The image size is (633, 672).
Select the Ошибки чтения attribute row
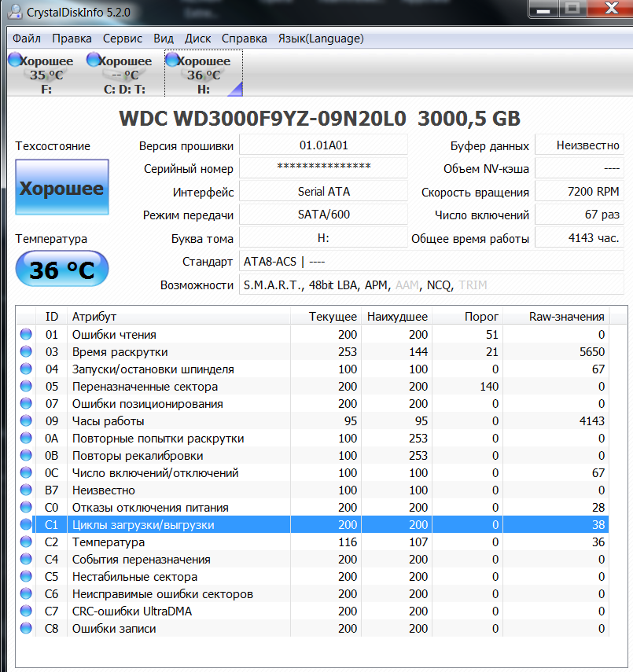[x=313, y=334]
